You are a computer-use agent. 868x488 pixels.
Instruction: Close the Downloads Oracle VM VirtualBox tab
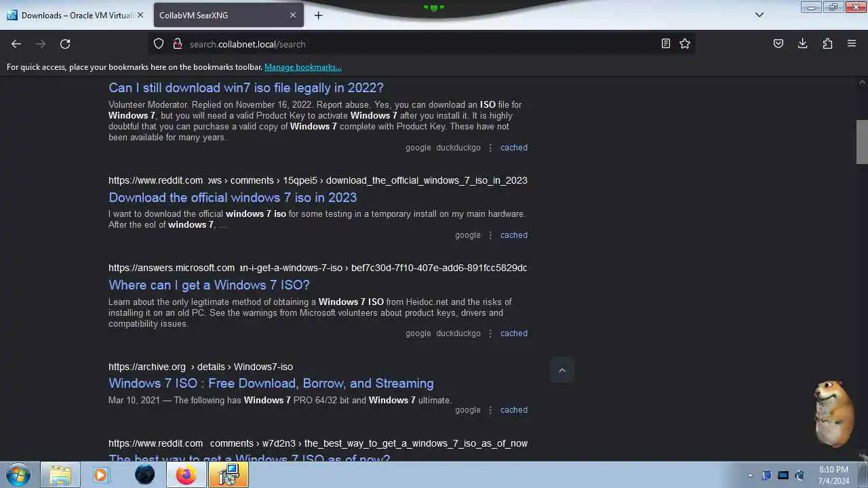coord(140,15)
